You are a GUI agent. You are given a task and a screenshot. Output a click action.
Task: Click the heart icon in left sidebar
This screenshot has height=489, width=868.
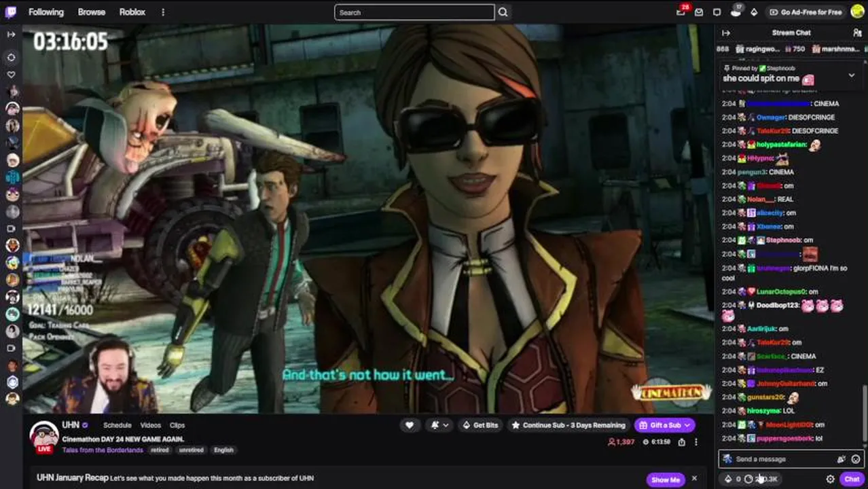point(12,74)
